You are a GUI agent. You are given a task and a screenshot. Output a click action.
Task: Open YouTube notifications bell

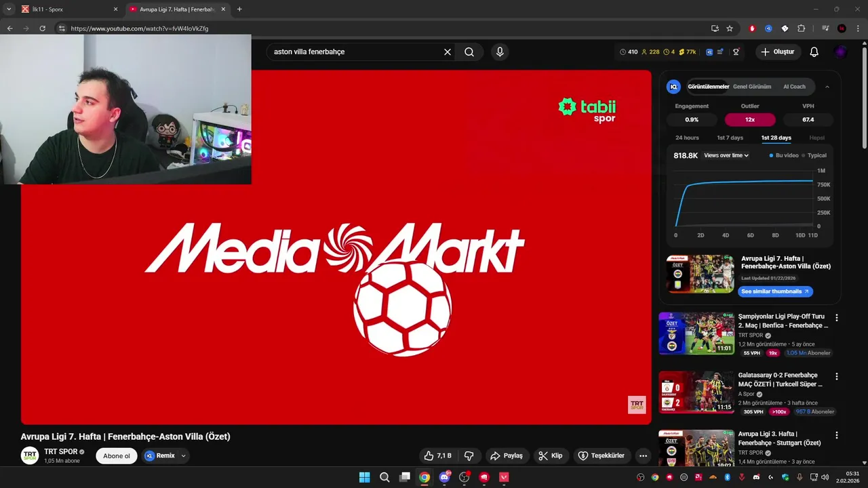point(814,52)
